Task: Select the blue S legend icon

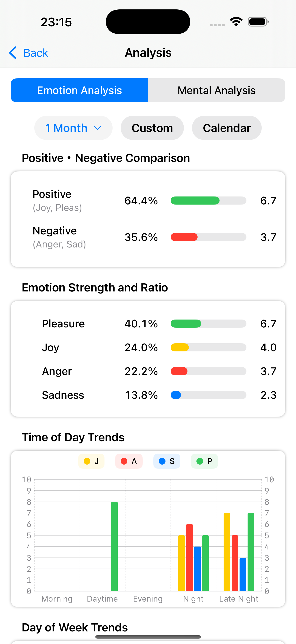Action: pos(162,461)
